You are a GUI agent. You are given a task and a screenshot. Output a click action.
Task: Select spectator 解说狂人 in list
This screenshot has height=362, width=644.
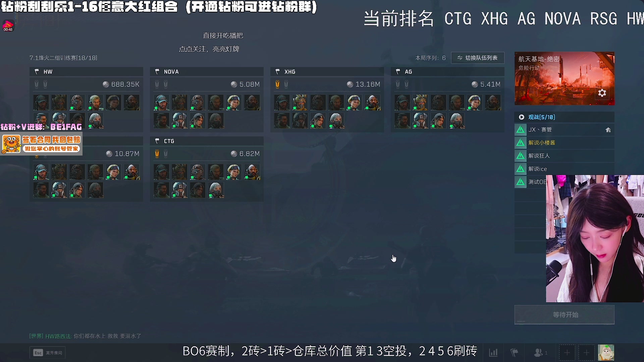click(x=565, y=156)
